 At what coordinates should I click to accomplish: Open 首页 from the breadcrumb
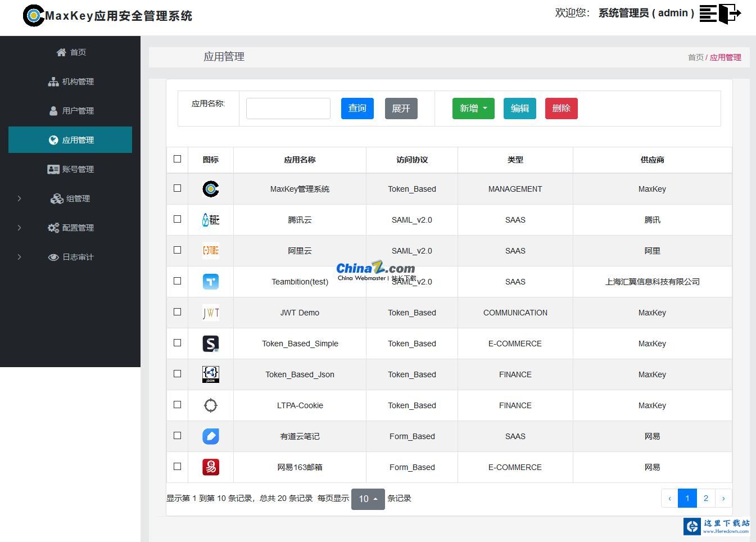click(x=695, y=57)
